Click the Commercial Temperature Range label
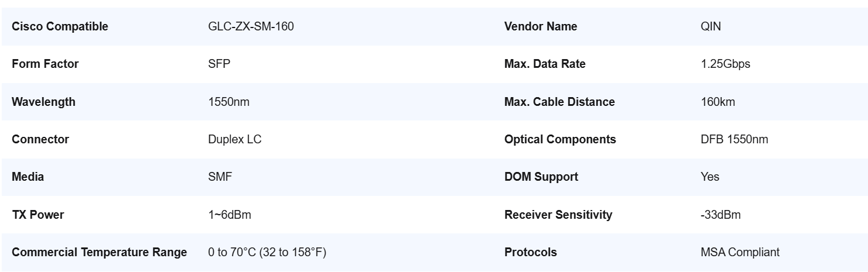Image resolution: width=868 pixels, height=272 pixels. click(x=99, y=252)
